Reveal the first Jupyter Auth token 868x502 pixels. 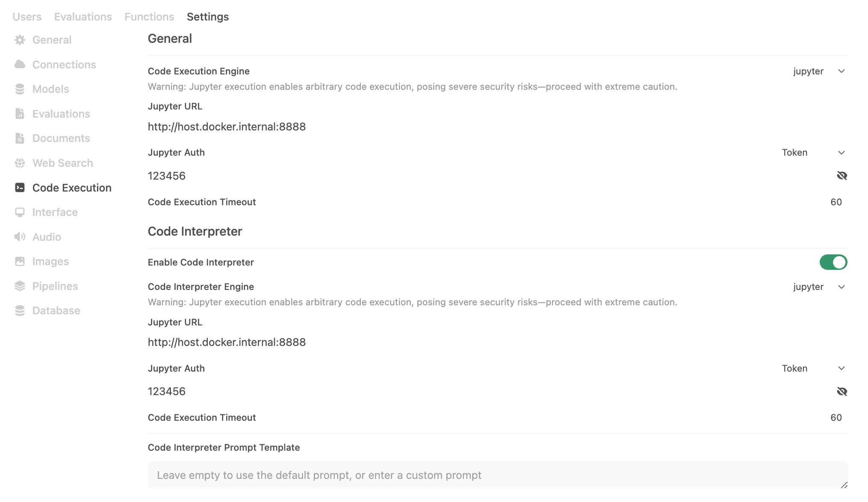pyautogui.click(x=841, y=175)
